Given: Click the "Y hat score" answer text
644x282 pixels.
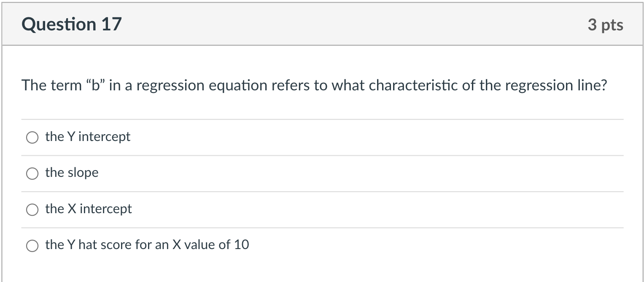Looking at the screenshot, I should tap(147, 245).
